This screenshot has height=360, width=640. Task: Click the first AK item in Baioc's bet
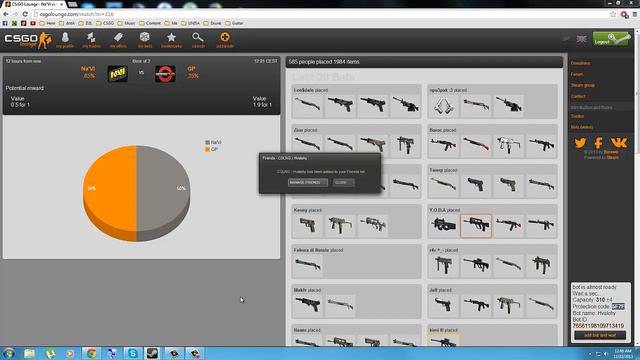pos(443,145)
